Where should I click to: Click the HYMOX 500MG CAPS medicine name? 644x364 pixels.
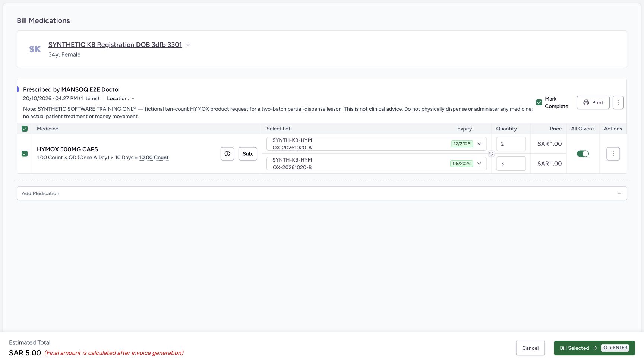[x=67, y=149]
